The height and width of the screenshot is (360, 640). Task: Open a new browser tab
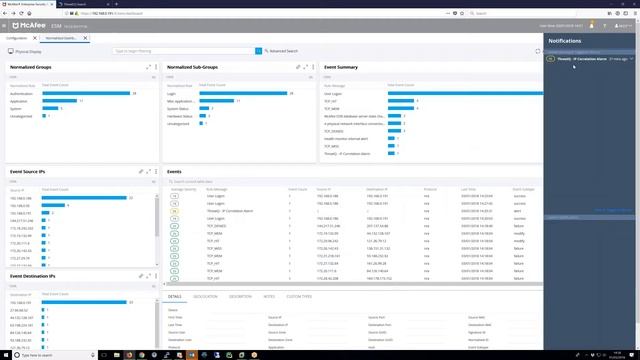(116, 4)
